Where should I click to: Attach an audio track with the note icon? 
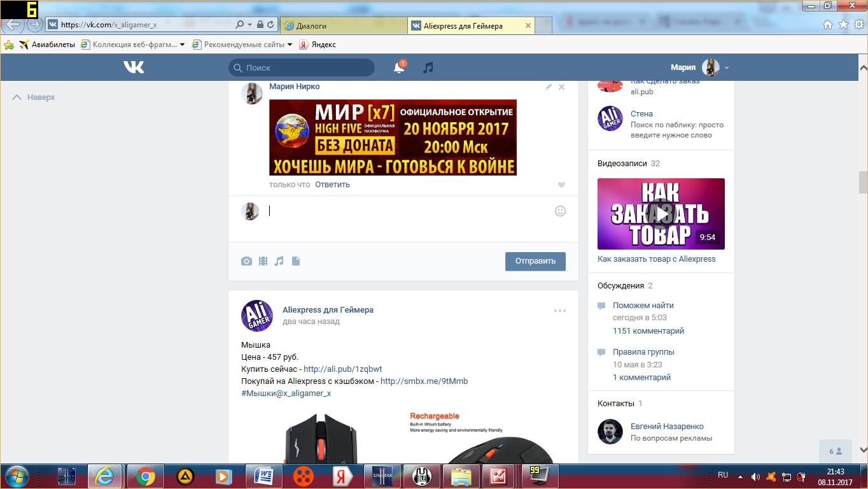coord(279,261)
